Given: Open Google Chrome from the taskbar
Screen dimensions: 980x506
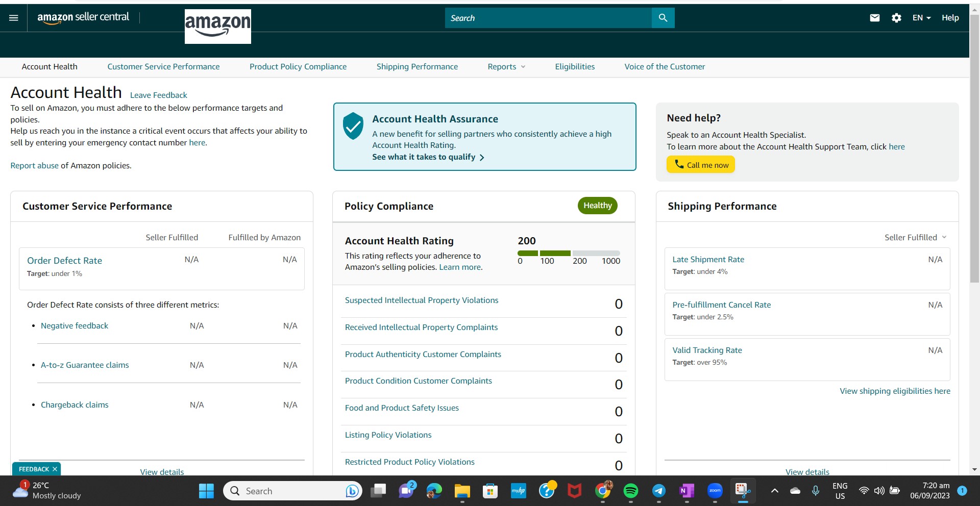Looking at the screenshot, I should tap(603, 491).
